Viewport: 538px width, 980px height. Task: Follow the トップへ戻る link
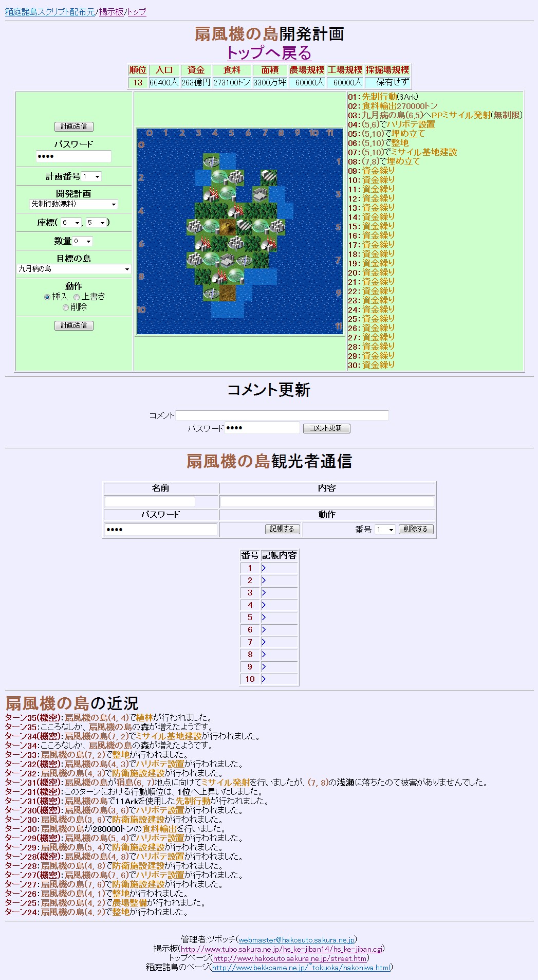269,52
